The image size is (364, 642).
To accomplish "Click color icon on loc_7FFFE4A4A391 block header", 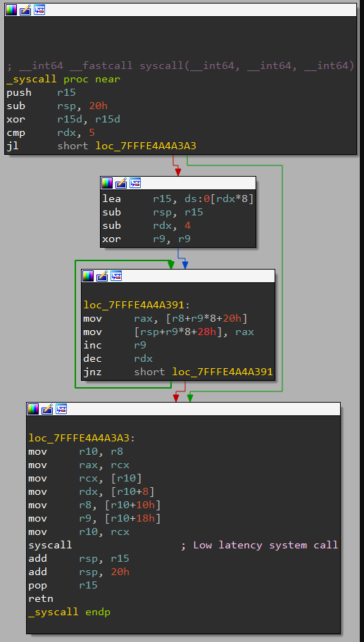I will pyautogui.click(x=89, y=276).
